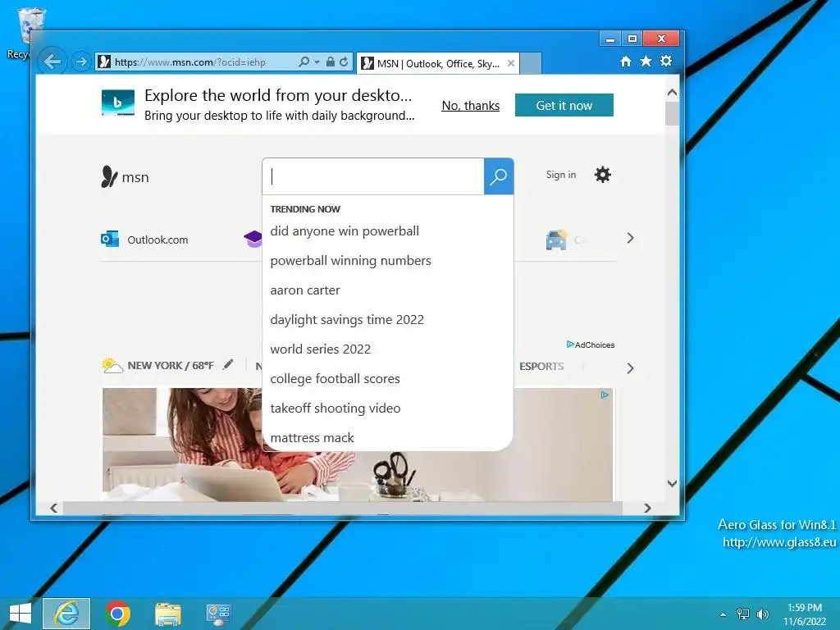This screenshot has height=630, width=840.
Task: Open the address bar dropdown arrow
Action: (317, 62)
